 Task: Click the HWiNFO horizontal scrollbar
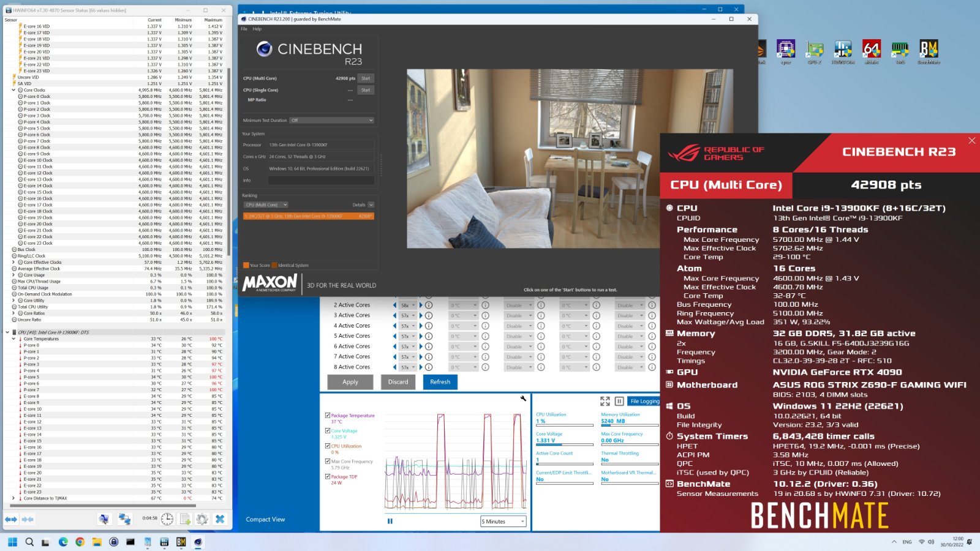103,506
